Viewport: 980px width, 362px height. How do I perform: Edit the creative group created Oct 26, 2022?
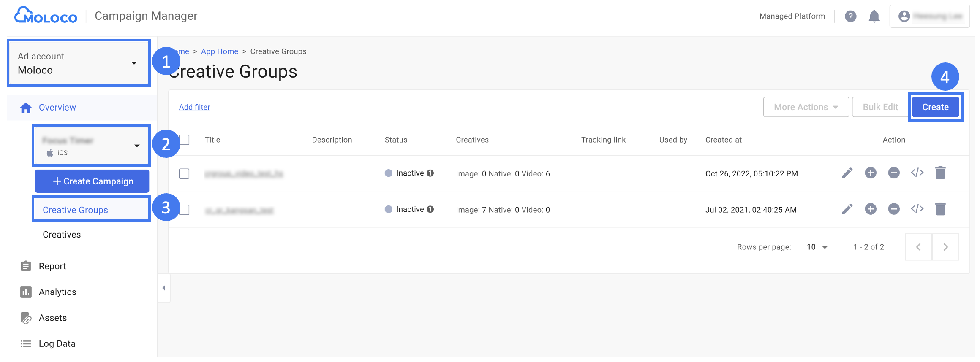(847, 173)
